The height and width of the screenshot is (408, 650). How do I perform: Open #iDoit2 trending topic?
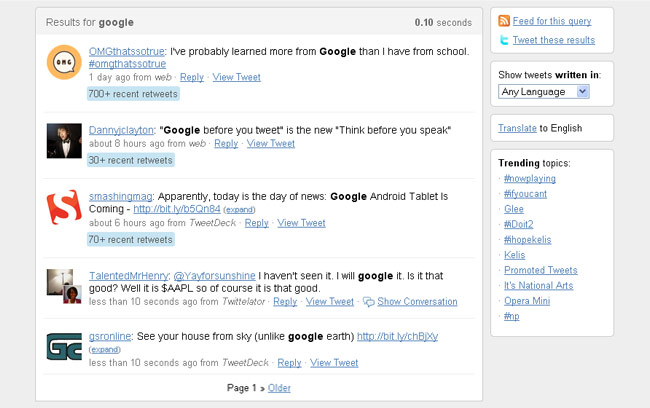tap(519, 225)
